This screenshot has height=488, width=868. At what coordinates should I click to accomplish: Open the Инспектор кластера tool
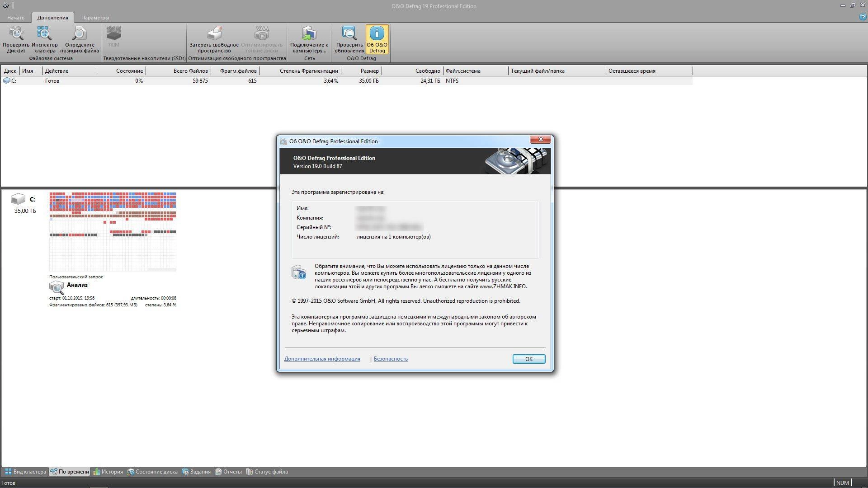pos(44,39)
